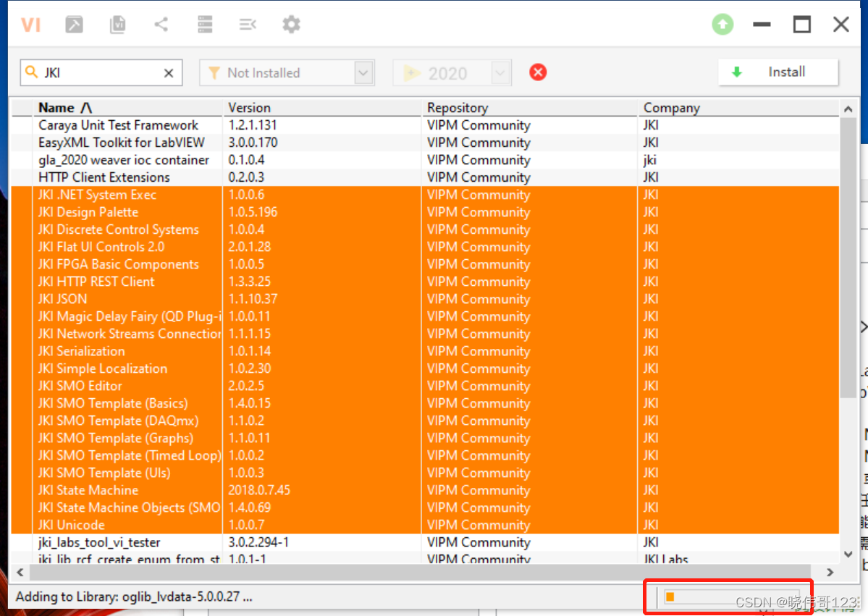Click vertical scrollbar up arrow
868x616 pixels.
pyautogui.click(x=848, y=109)
